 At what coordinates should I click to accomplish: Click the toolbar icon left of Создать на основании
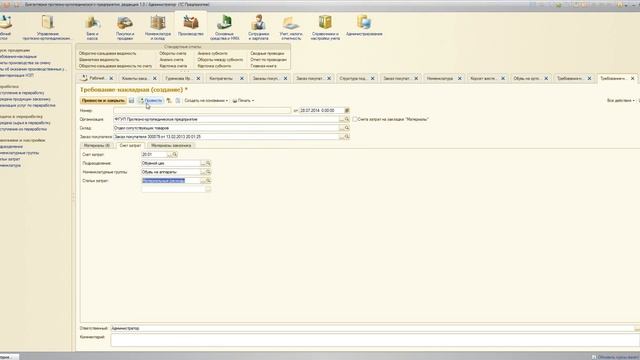(178, 100)
